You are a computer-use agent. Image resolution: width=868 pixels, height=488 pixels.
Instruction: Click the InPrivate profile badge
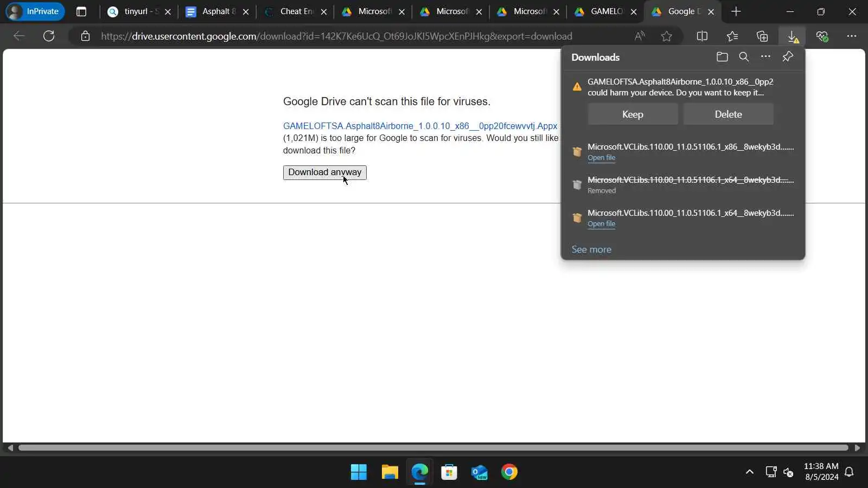point(35,11)
